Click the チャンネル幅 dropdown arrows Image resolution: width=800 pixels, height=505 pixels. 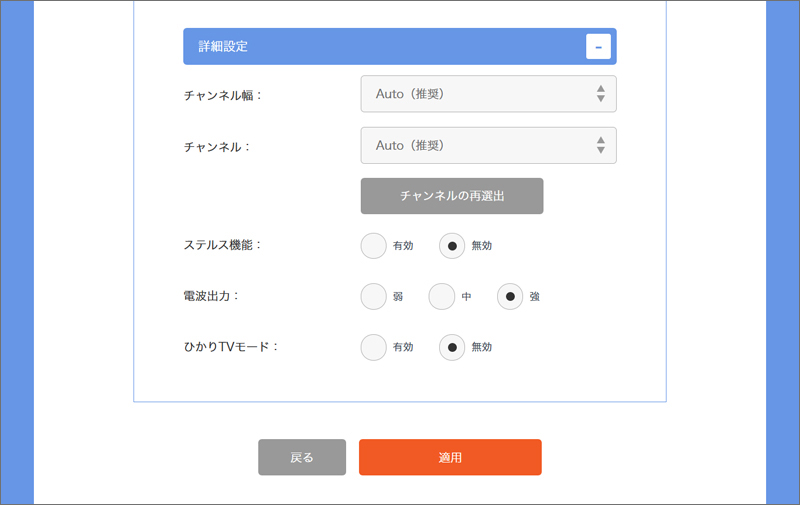[601, 94]
